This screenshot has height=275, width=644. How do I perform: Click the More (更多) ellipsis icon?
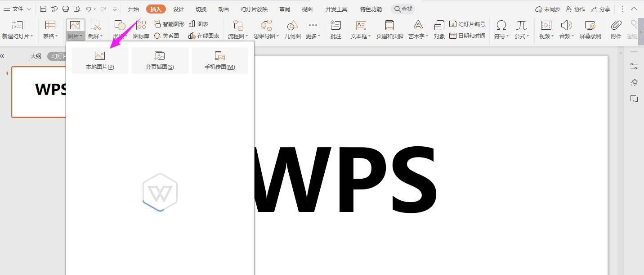click(x=313, y=25)
